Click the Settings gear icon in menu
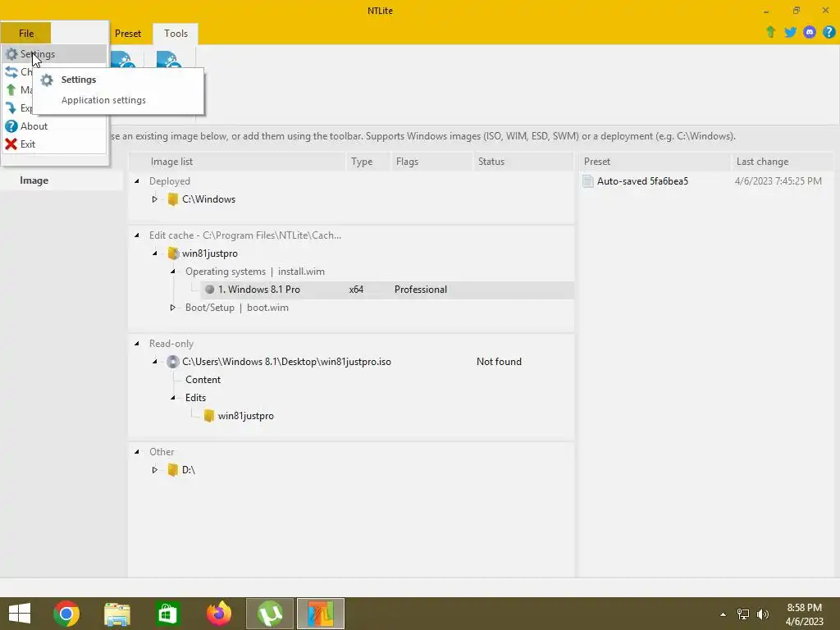This screenshot has width=840, height=630. tap(11, 54)
